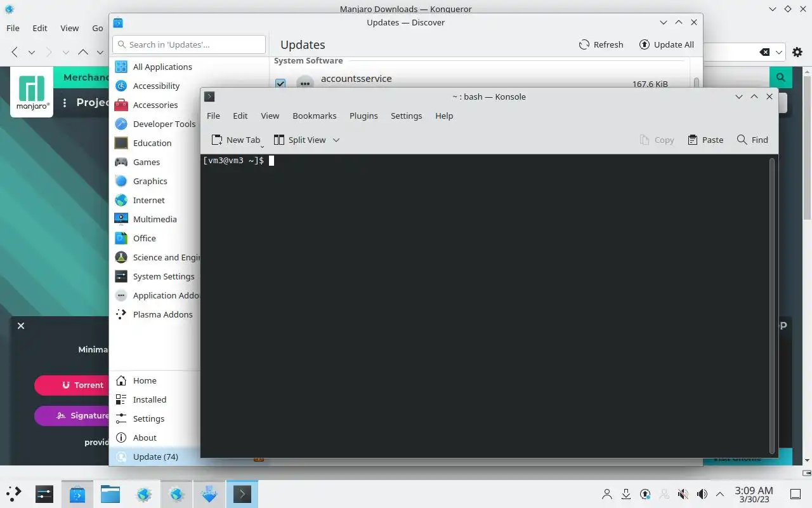Viewport: 812px width, 508px height.
Task: Uncheck the accountsservice update checkbox
Action: (x=280, y=83)
